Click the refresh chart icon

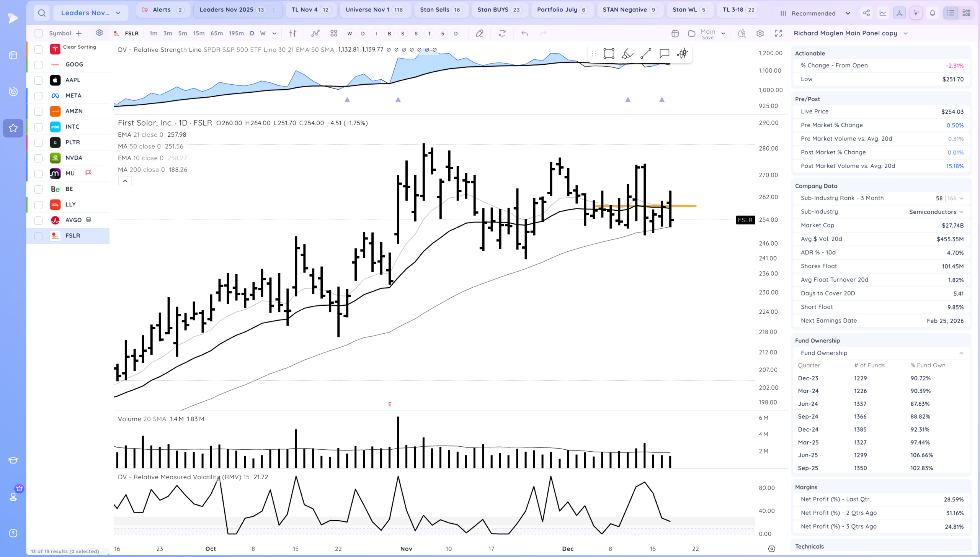click(x=502, y=34)
